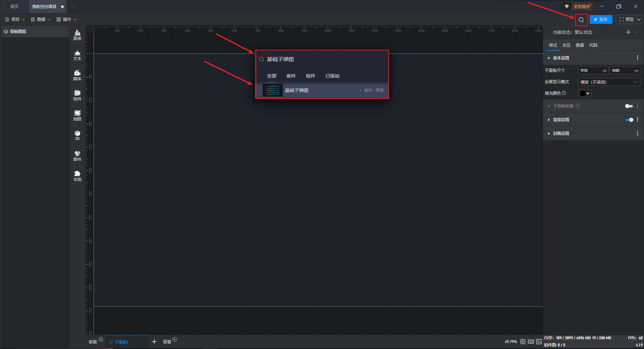Open 子看板轮播 more options menu
644x349 pixels.
pyautogui.click(x=637, y=106)
